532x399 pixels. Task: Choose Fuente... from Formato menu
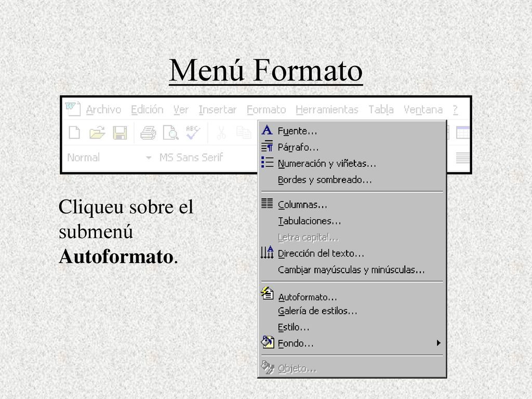point(352,131)
